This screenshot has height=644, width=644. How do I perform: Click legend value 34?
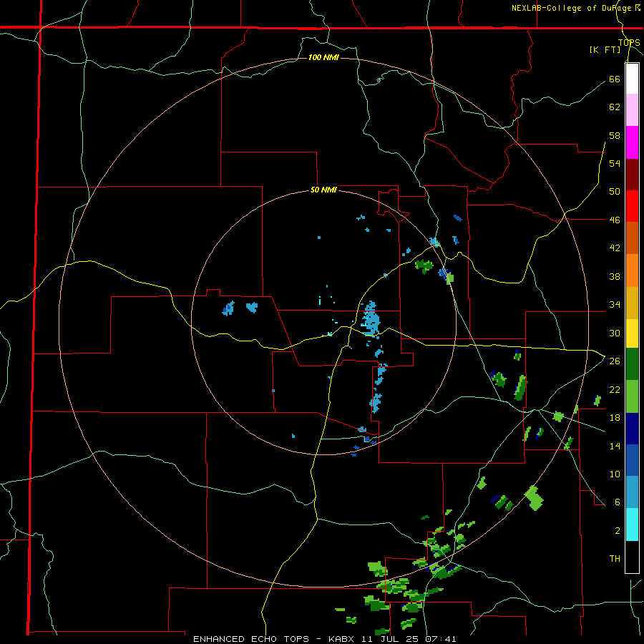[x=615, y=304]
